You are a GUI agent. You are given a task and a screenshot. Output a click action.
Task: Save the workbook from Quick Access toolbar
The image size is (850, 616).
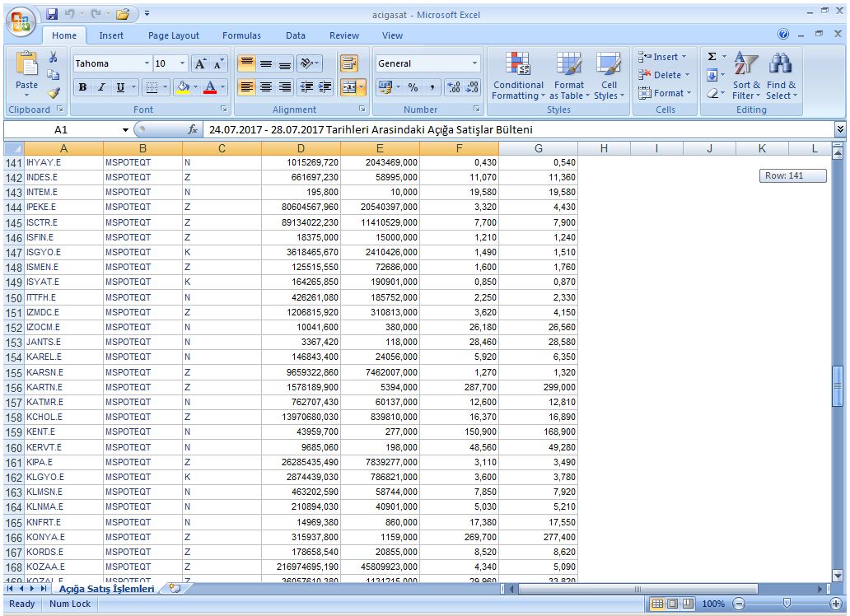point(52,15)
